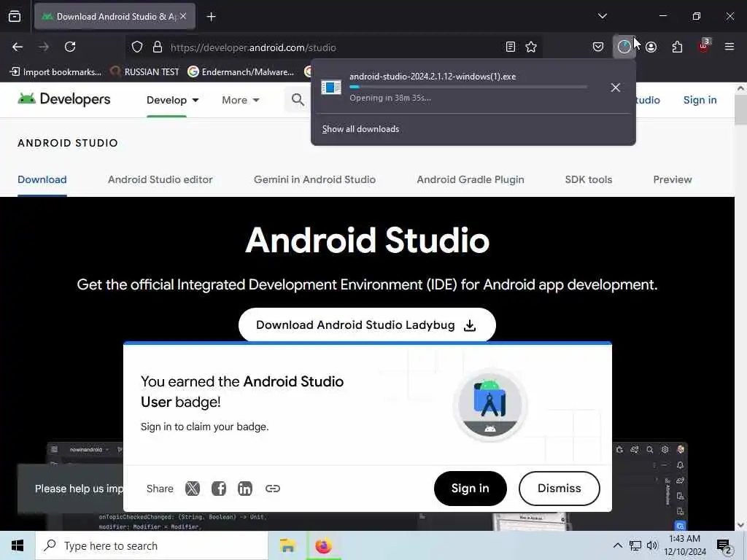Switch to Android Studio editor tab

point(160,179)
